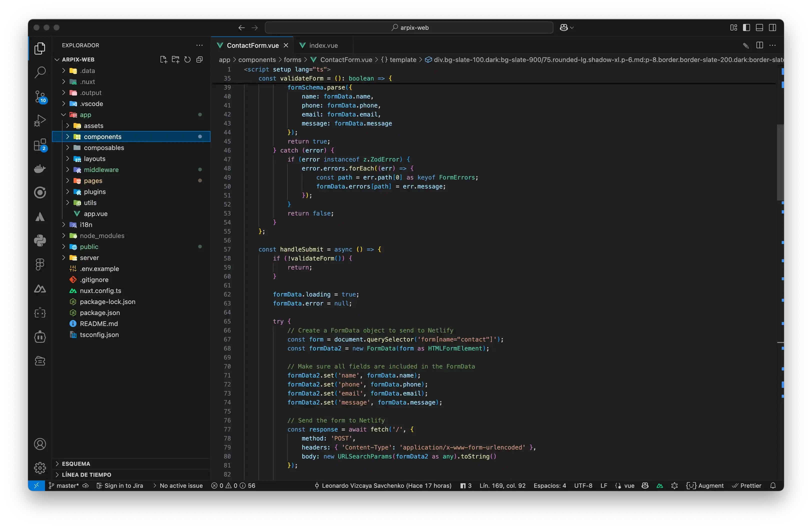Click 'template' in breadcrumb path
This screenshot has width=812, height=528.
coord(403,60)
